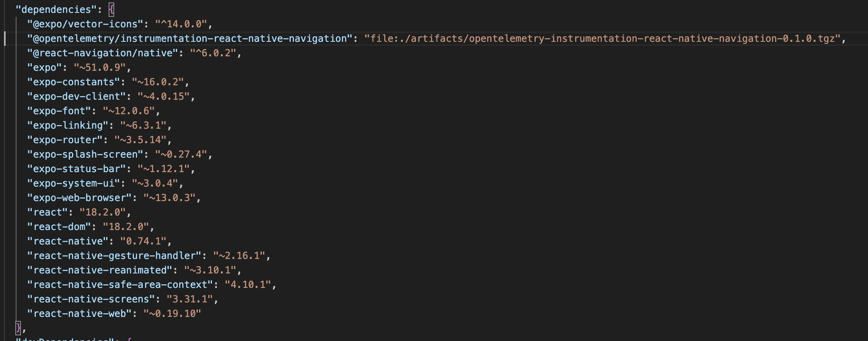
Task: Click the "expo-router" key
Action: (65, 140)
